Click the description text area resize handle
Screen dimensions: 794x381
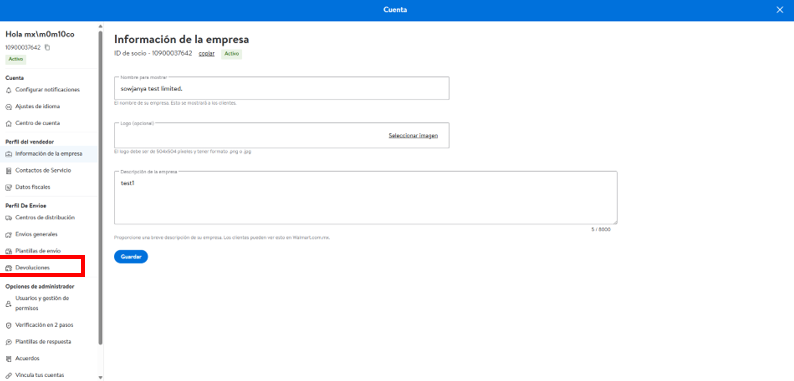coord(615,221)
